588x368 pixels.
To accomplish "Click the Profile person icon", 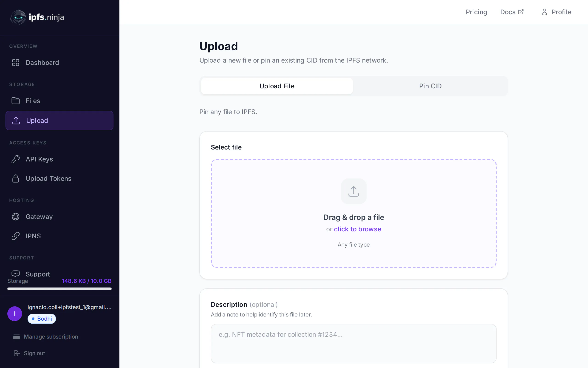I will pyautogui.click(x=544, y=12).
